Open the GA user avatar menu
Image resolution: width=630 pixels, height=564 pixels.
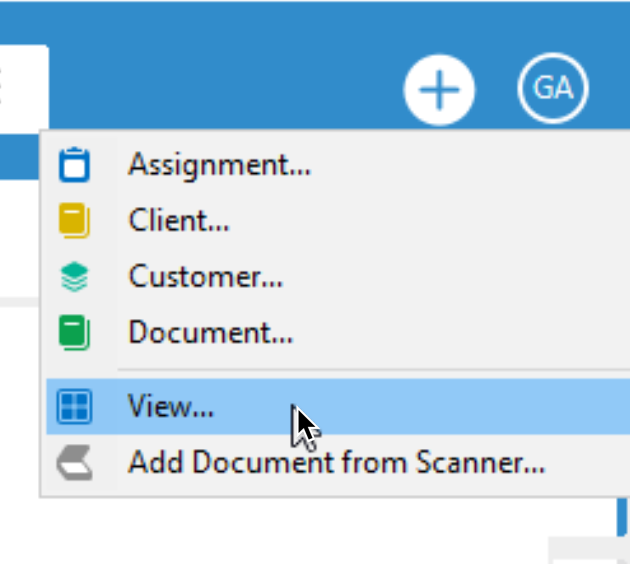tap(553, 88)
